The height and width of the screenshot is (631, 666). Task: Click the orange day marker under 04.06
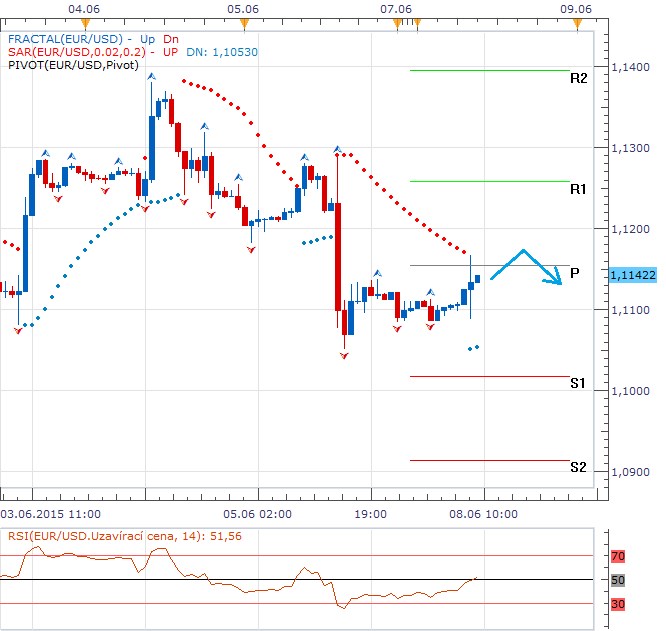coord(84,24)
